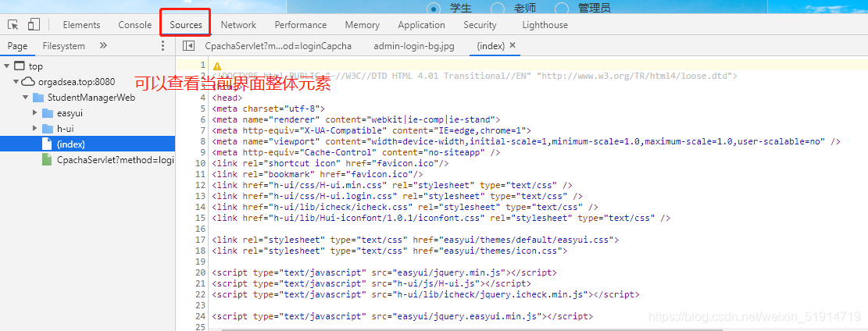Screen dimensions: 868x331
Task: Click the meta charset utf-8 line
Action: pos(269,109)
